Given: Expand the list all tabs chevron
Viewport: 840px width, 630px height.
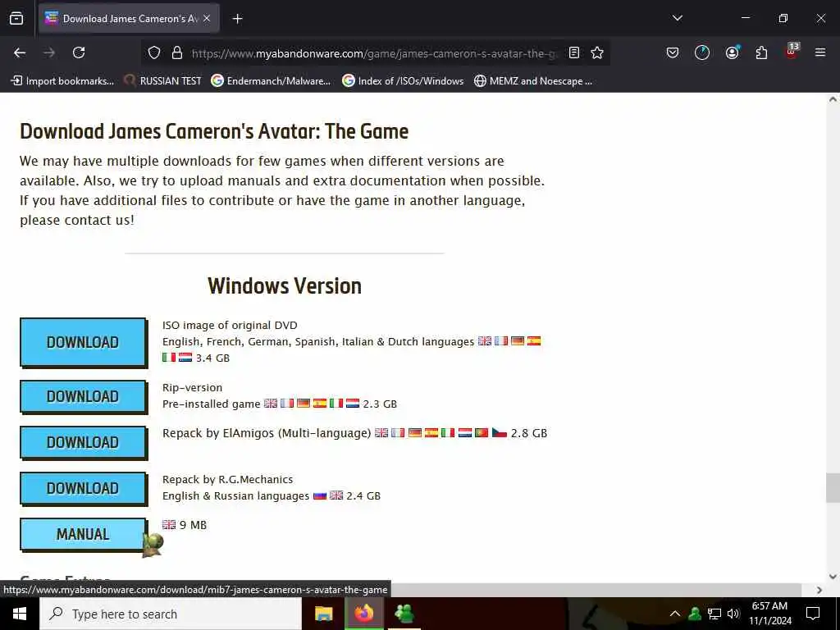Looking at the screenshot, I should click(x=677, y=18).
